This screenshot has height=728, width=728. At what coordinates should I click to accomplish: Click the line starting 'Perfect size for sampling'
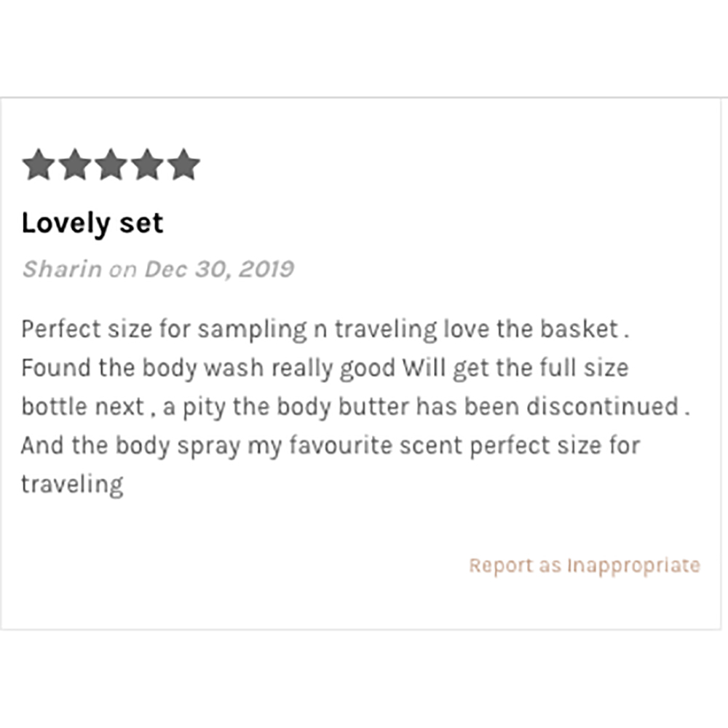coord(325,330)
